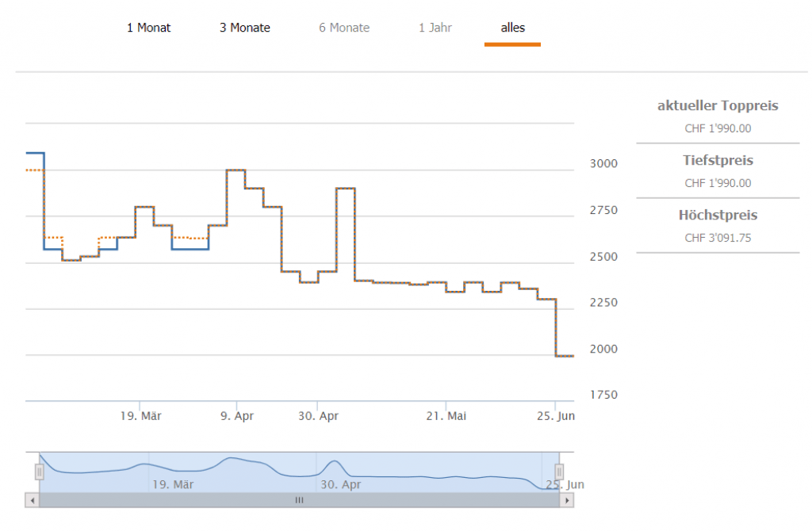This screenshot has height=531, width=812.
Task: Grab the left range handle in navigator
Action: pos(39,472)
